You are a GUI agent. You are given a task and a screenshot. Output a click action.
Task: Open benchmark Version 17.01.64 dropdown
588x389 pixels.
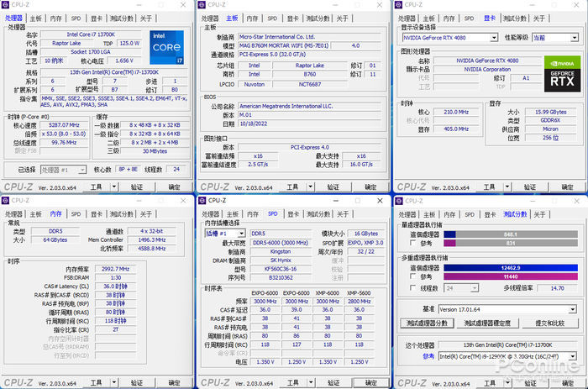(x=507, y=309)
